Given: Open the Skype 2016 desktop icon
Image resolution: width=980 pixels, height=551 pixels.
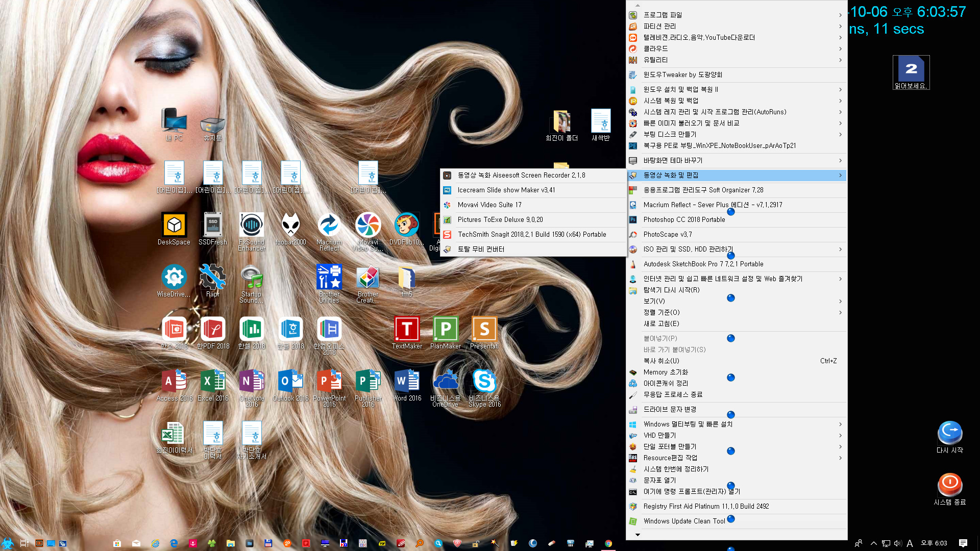Looking at the screenshot, I should 484,388.
